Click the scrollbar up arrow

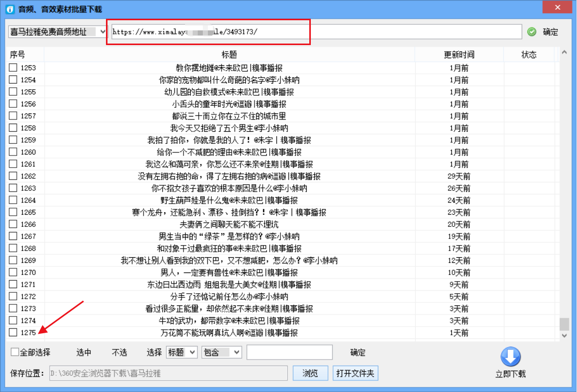[x=564, y=53]
